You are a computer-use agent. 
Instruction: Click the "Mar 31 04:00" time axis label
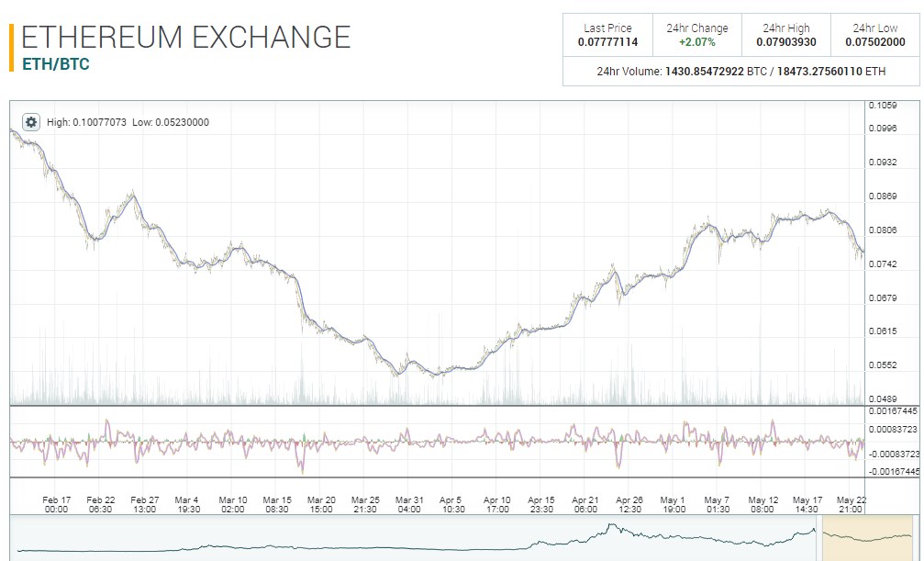(x=409, y=504)
